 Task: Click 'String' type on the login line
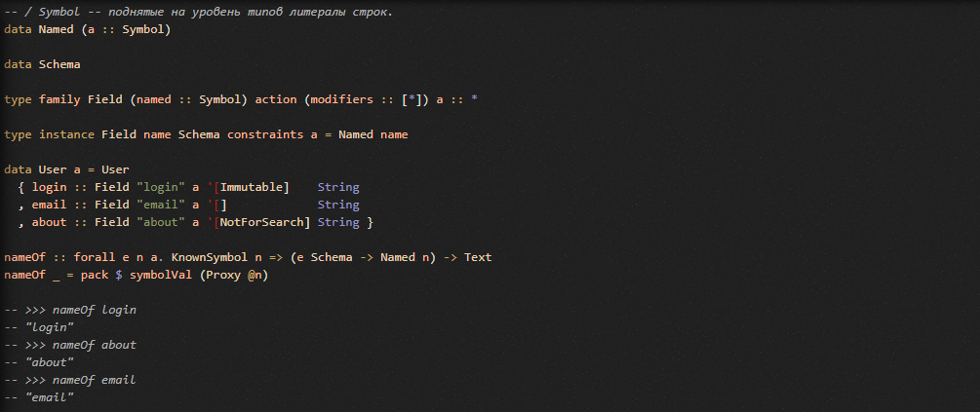338,187
